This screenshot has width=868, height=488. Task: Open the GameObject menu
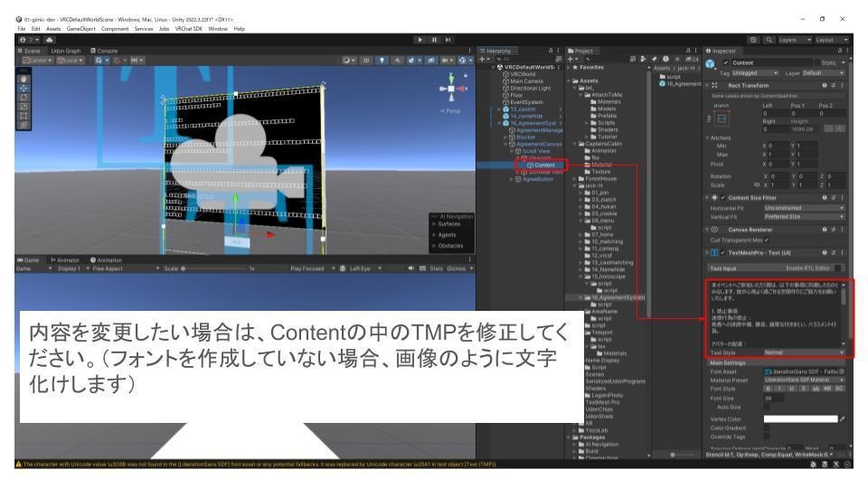tap(80, 29)
